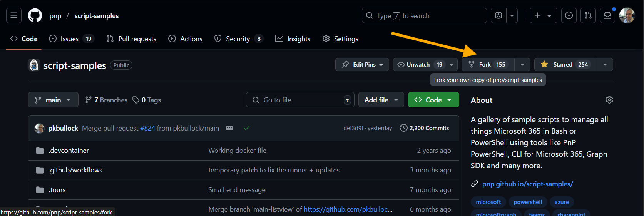Open the .github/workflows folder
The width and height of the screenshot is (644, 216).
coord(75,170)
